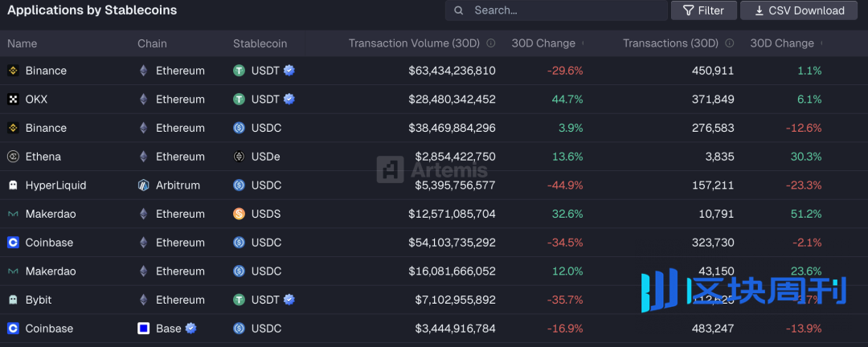Open the Filter options
This screenshot has width=868, height=347.
tap(703, 10)
